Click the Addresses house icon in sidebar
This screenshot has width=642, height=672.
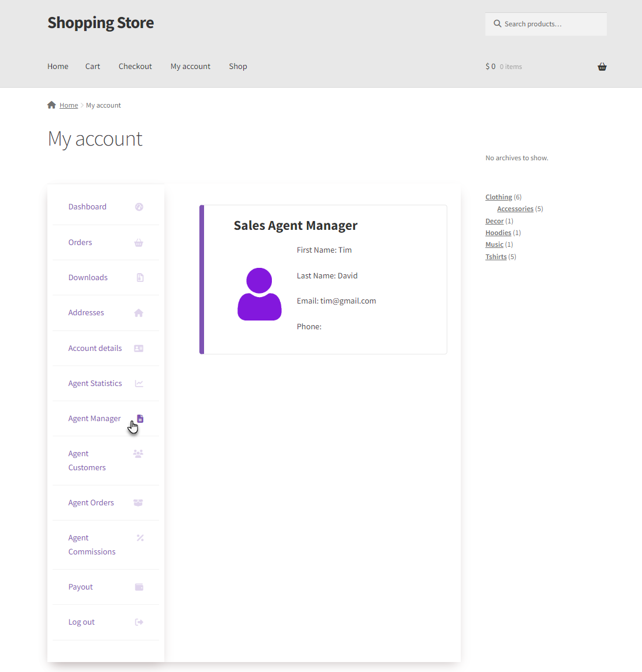pos(139,313)
